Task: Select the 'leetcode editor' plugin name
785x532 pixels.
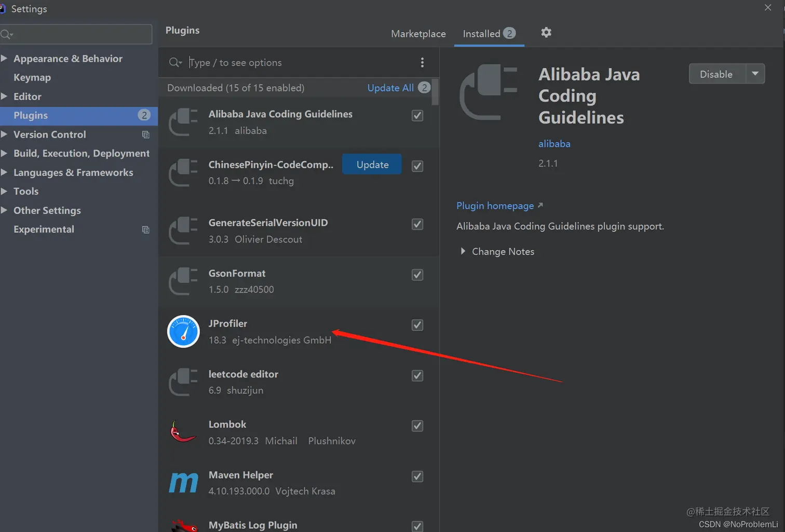Action: click(243, 374)
